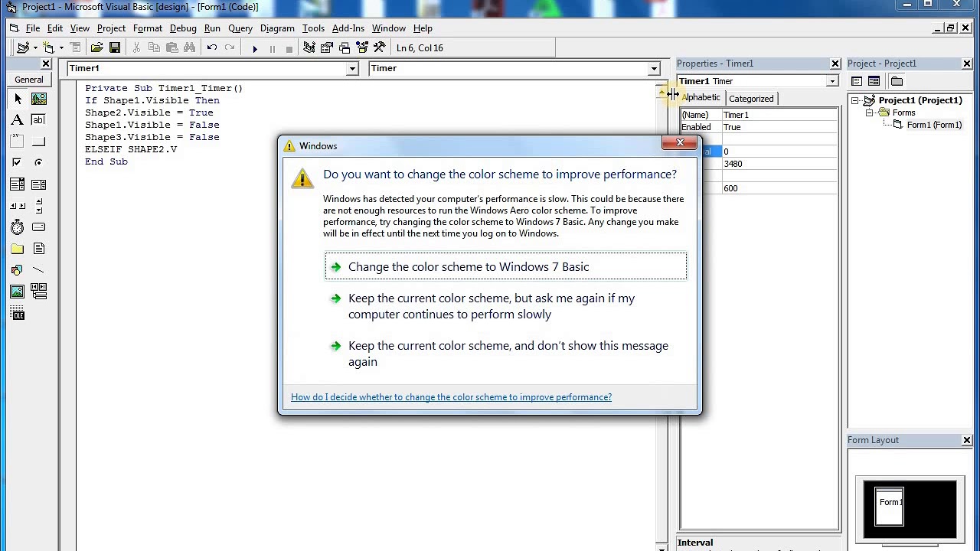Open the File menu

pos(33,28)
